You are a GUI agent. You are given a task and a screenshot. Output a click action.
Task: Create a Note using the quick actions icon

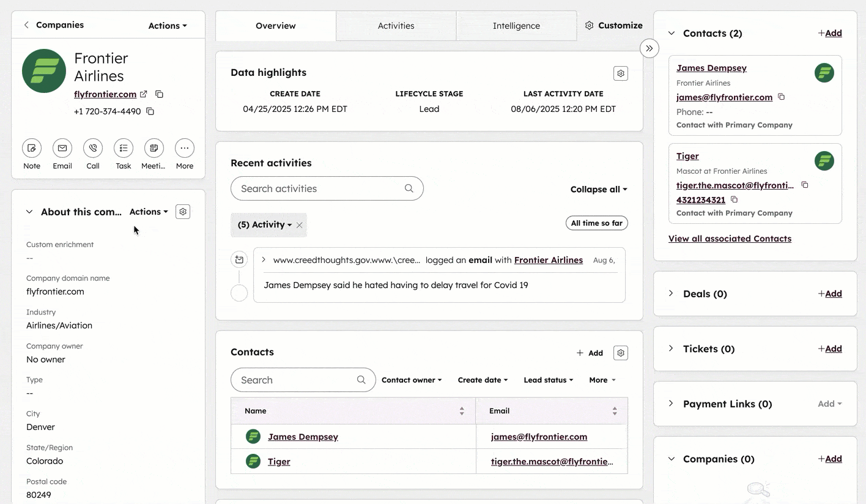[31, 148]
